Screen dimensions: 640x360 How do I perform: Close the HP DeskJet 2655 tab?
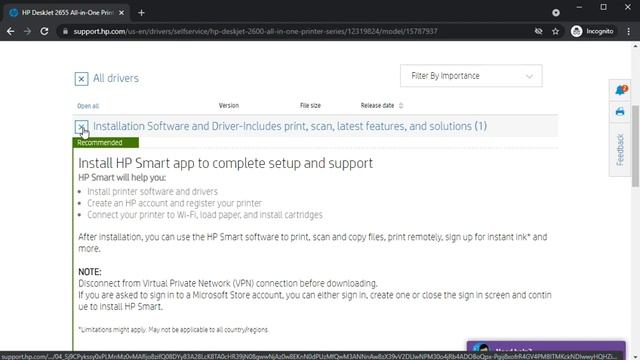point(121,13)
